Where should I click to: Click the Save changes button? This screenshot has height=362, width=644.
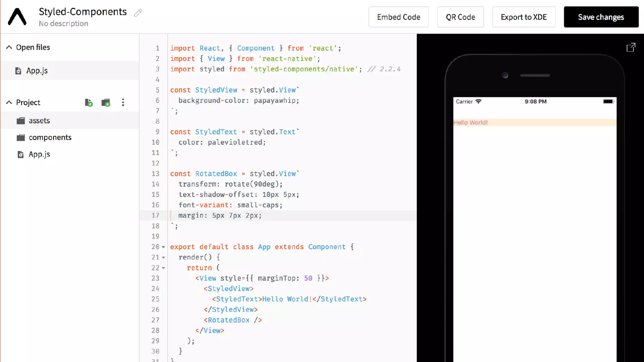click(x=601, y=17)
